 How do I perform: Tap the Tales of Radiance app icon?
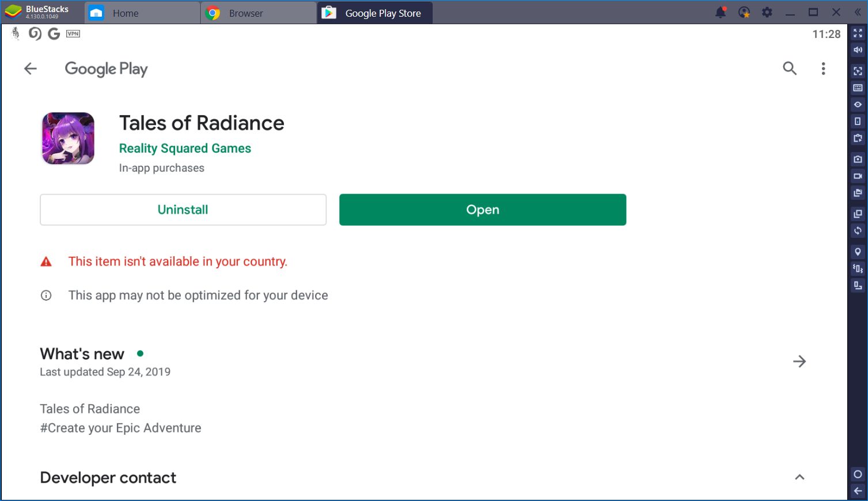(68, 138)
